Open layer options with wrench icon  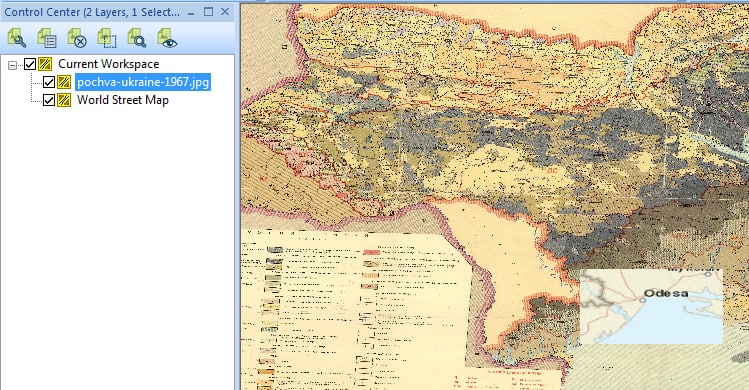[17, 38]
